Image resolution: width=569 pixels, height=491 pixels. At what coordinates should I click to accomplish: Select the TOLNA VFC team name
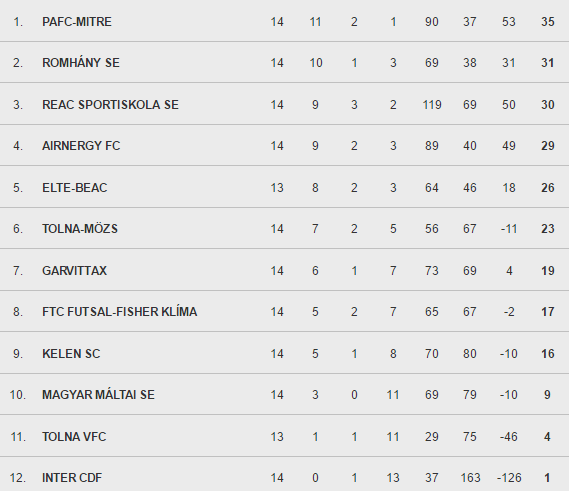74,437
